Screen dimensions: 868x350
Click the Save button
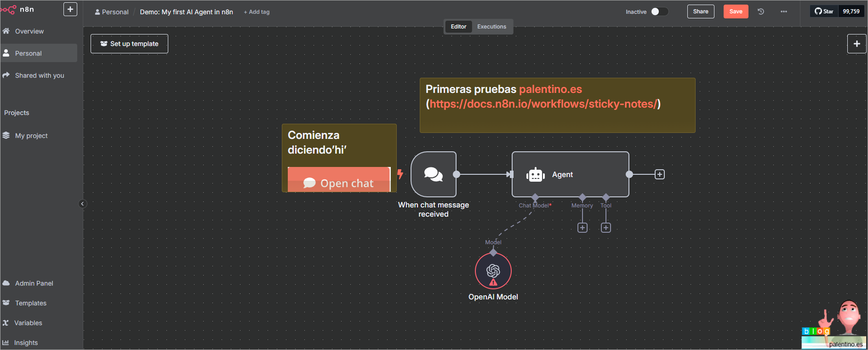pyautogui.click(x=736, y=11)
